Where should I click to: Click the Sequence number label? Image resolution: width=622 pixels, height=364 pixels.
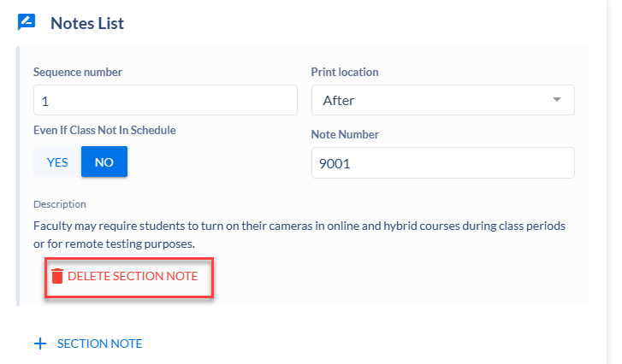click(78, 72)
